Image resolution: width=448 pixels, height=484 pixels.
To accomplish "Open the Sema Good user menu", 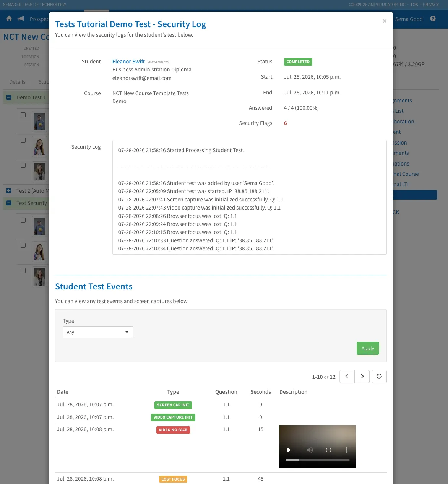I will pos(409,19).
